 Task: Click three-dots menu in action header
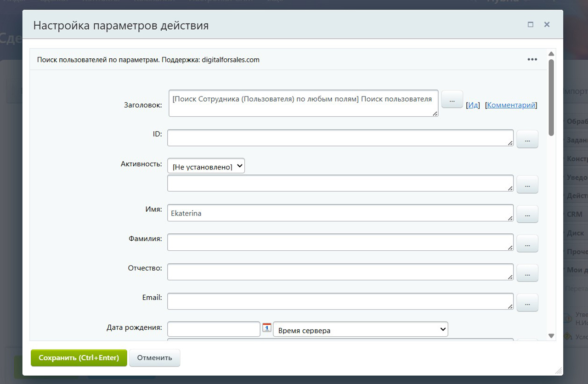coord(532,59)
